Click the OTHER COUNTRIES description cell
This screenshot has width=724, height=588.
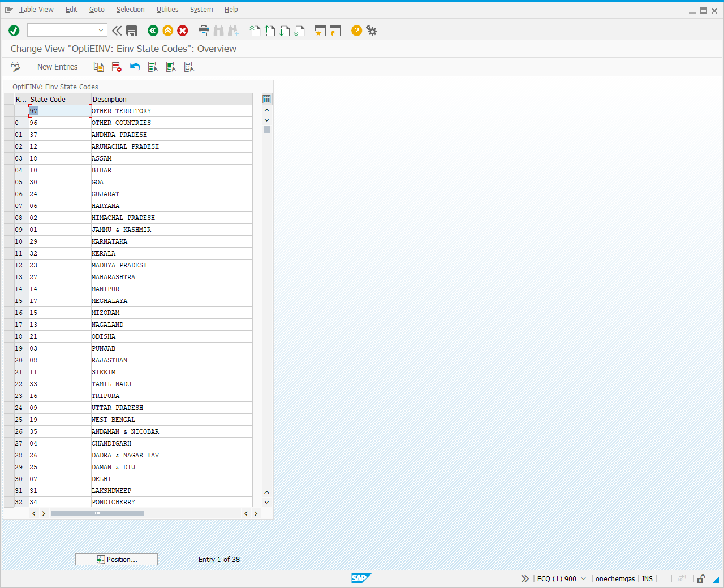(172, 123)
